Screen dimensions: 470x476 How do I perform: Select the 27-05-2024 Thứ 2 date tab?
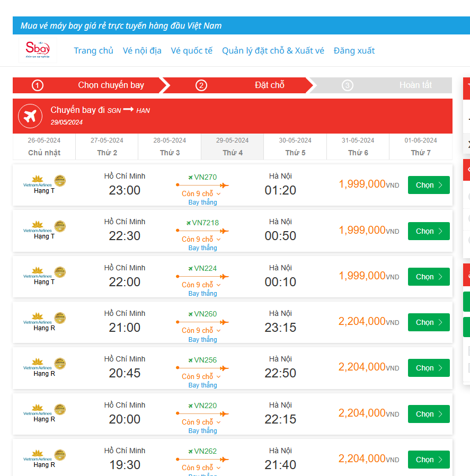click(x=107, y=147)
